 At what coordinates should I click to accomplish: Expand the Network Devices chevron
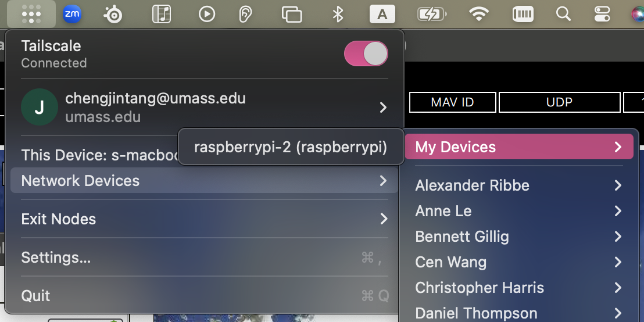[x=383, y=181]
